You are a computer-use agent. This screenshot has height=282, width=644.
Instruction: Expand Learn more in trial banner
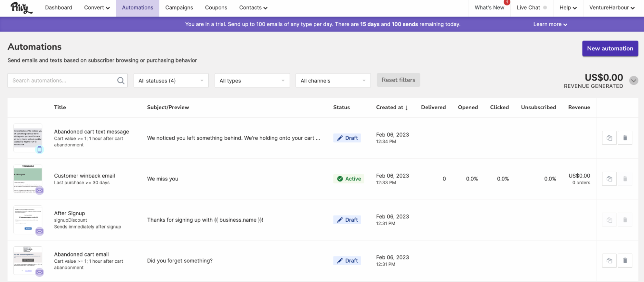point(550,24)
